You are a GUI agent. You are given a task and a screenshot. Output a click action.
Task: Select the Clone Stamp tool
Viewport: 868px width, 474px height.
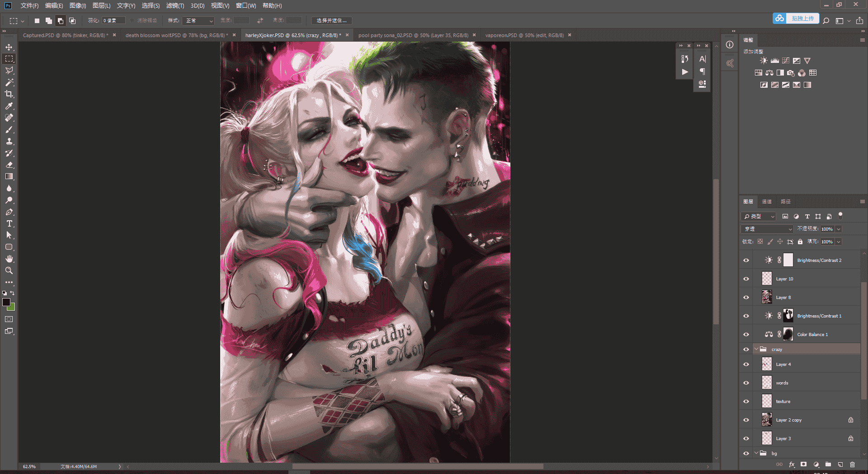pyautogui.click(x=9, y=141)
